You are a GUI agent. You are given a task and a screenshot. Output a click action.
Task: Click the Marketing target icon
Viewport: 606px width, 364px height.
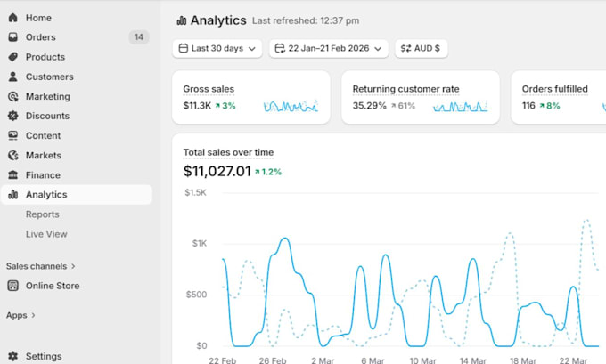[12, 96]
